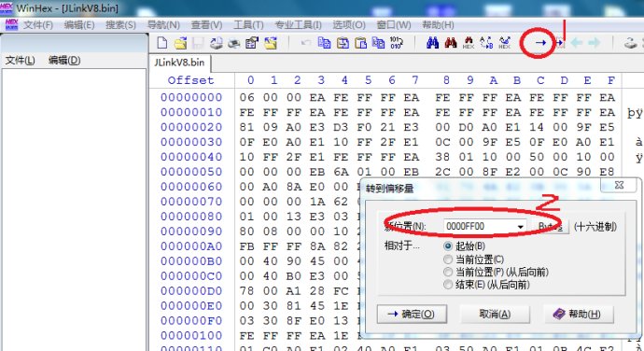Click the Modify Data 101/010 icon
644x351 pixels.
tap(396, 43)
